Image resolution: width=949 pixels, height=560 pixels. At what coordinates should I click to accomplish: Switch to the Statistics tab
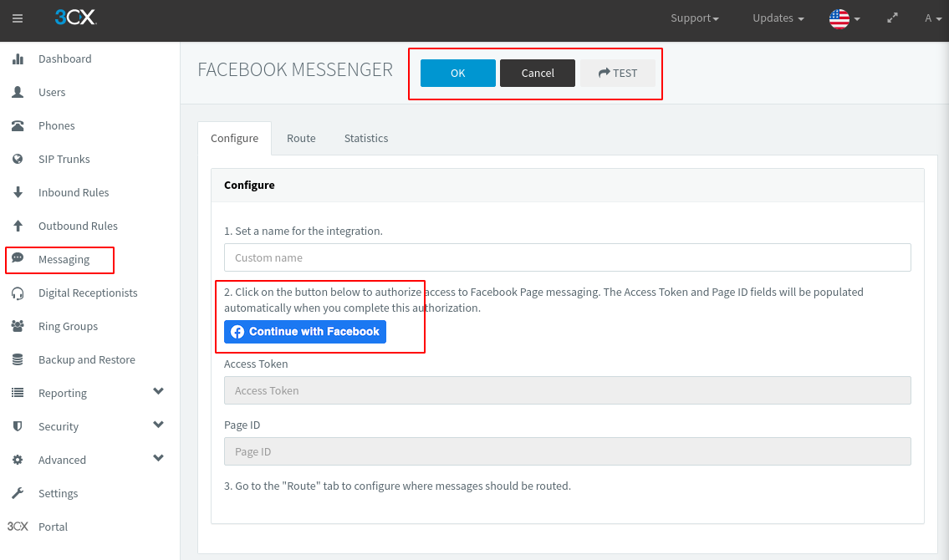pos(365,139)
